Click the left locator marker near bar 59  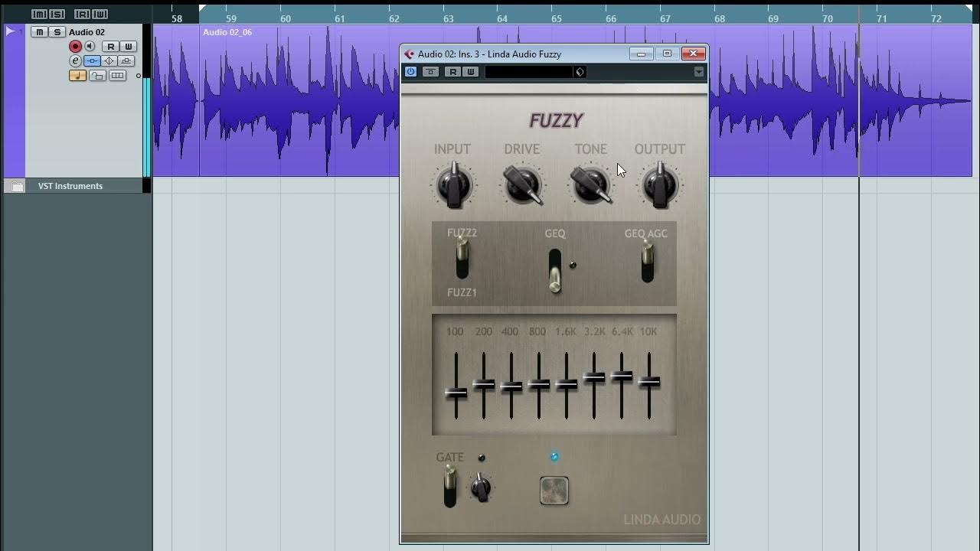(x=201, y=8)
